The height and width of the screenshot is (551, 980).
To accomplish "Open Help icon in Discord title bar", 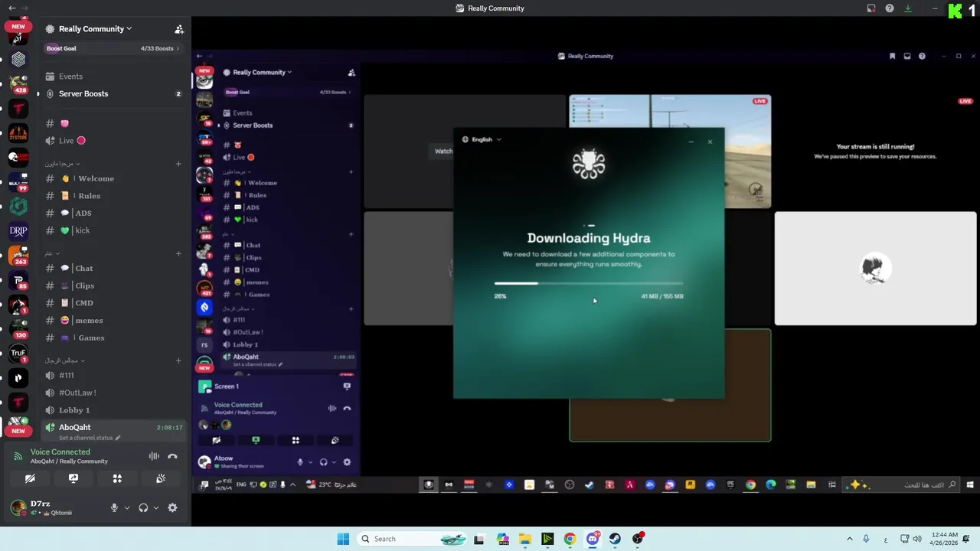I will [x=890, y=8].
